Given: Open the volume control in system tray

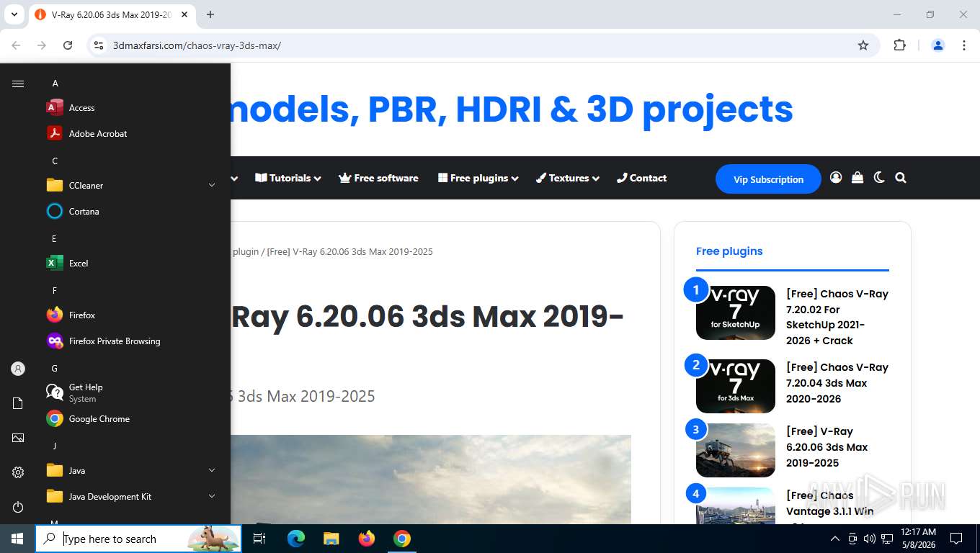Looking at the screenshot, I should pyautogui.click(x=870, y=539).
